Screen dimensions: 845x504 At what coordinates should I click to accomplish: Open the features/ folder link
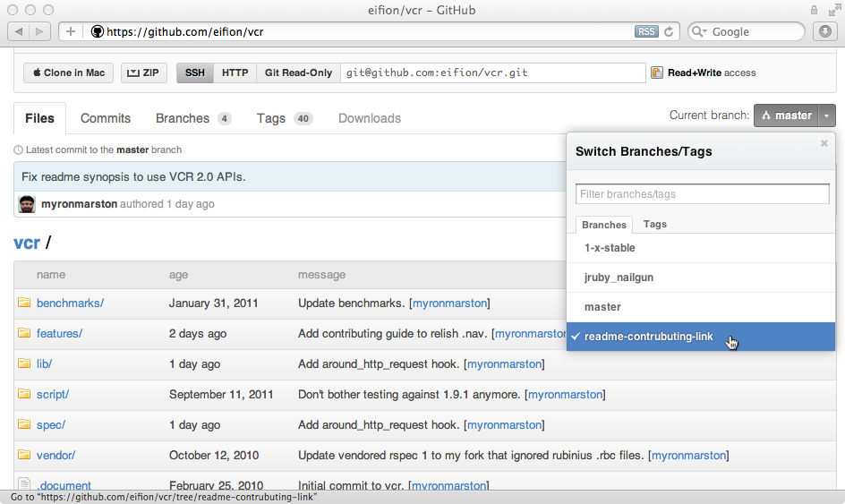point(59,333)
